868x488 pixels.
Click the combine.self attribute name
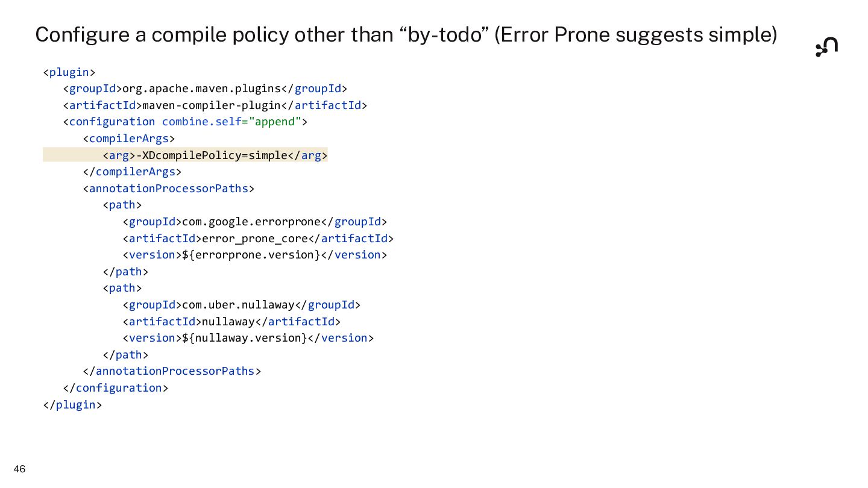[201, 122]
